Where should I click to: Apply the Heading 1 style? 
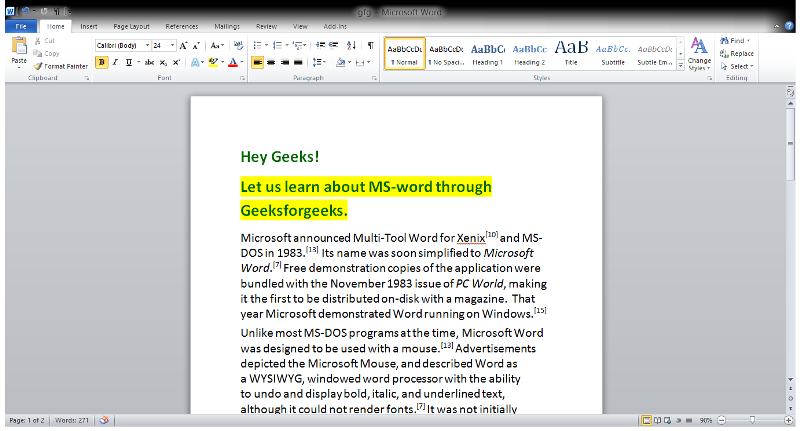click(x=488, y=54)
